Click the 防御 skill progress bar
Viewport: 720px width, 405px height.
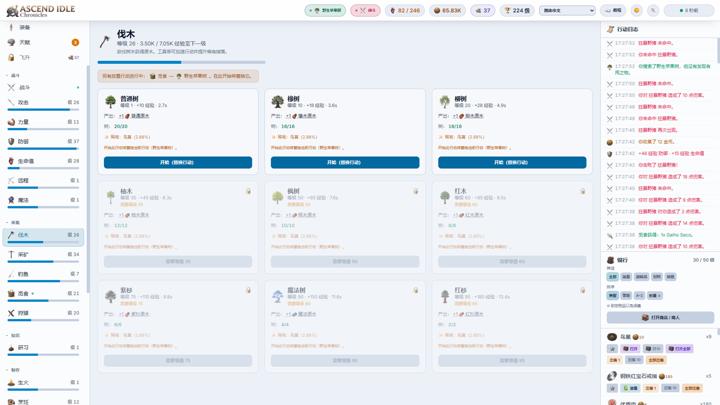tap(43, 149)
